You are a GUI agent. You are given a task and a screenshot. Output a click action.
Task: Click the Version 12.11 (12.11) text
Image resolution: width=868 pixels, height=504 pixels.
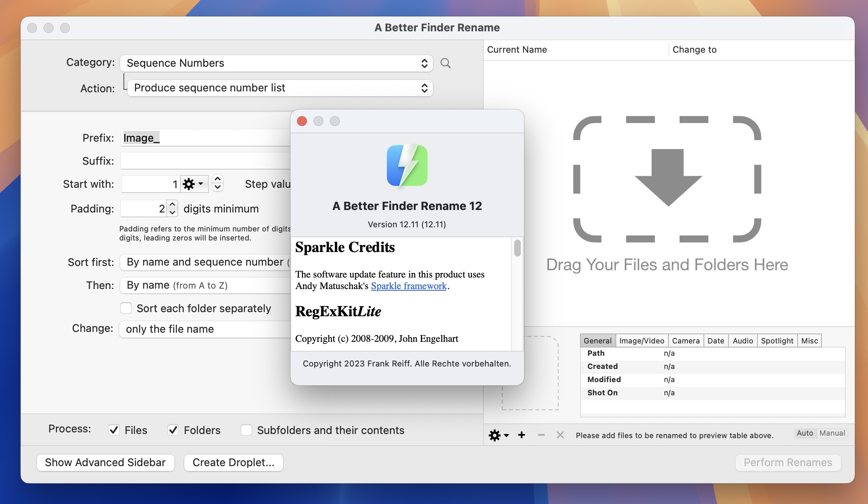[407, 224]
